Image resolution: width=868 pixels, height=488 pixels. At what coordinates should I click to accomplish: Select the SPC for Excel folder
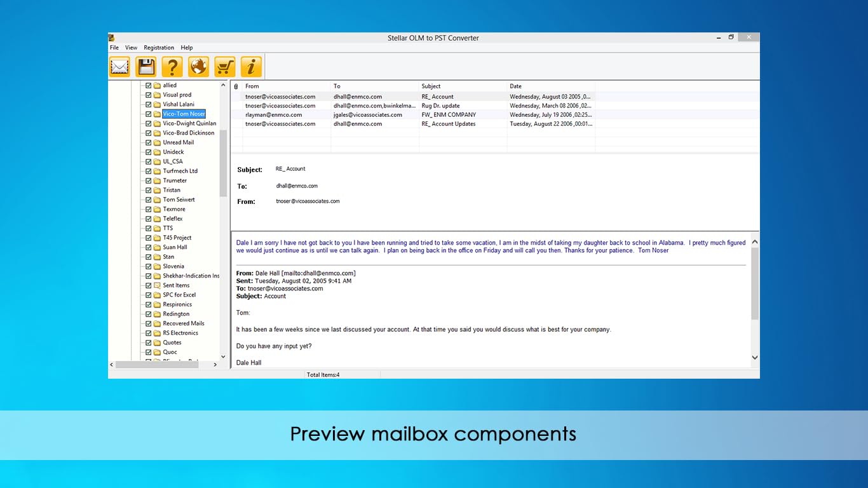tap(179, 295)
